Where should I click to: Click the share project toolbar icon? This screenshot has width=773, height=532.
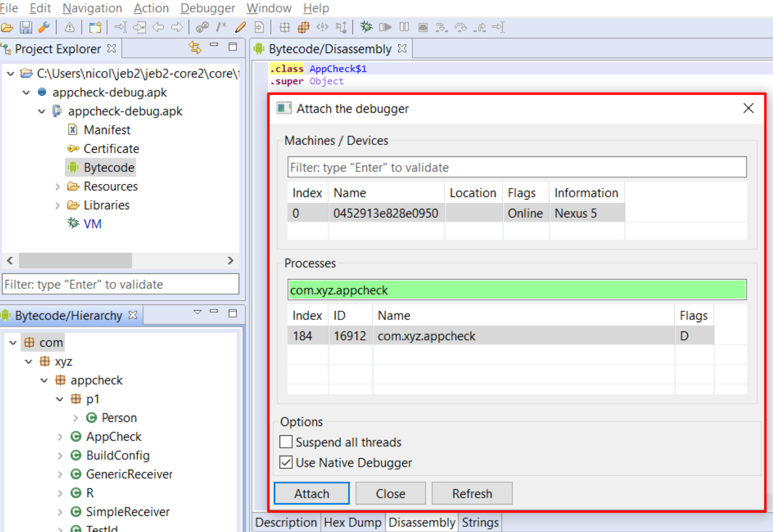pos(95,28)
